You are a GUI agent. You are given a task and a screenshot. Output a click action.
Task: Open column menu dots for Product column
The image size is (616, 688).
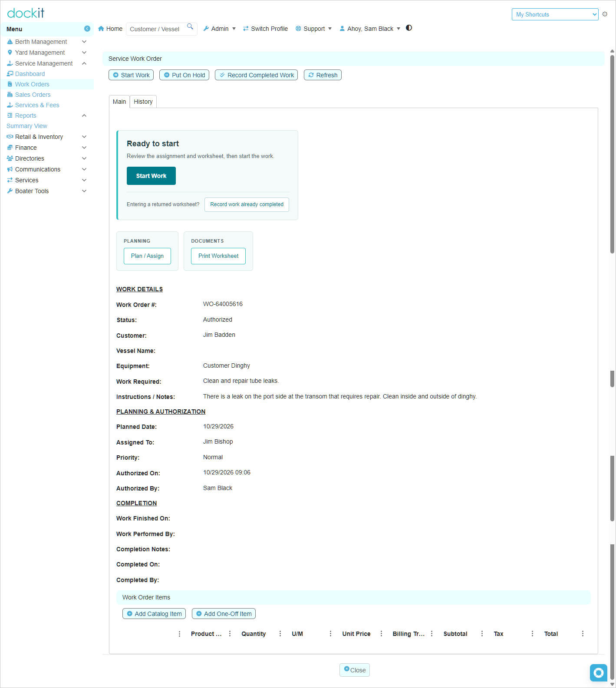(230, 634)
